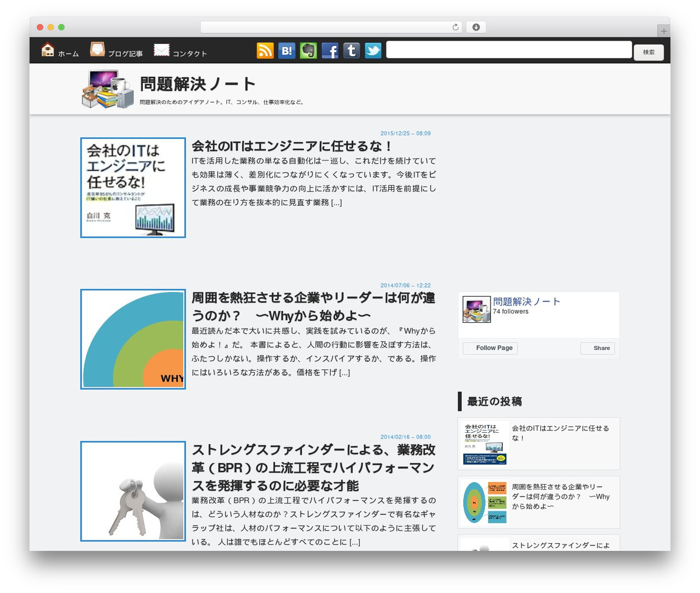Click the date 2015/12/25 – 08:09
700x593 pixels.
click(x=405, y=133)
